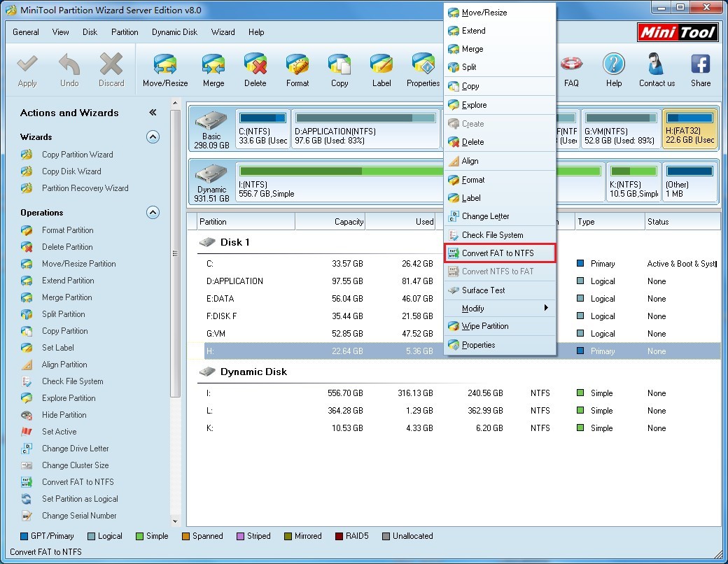The width and height of the screenshot is (728, 564).
Task: Click the Facebook Share icon
Action: click(701, 64)
